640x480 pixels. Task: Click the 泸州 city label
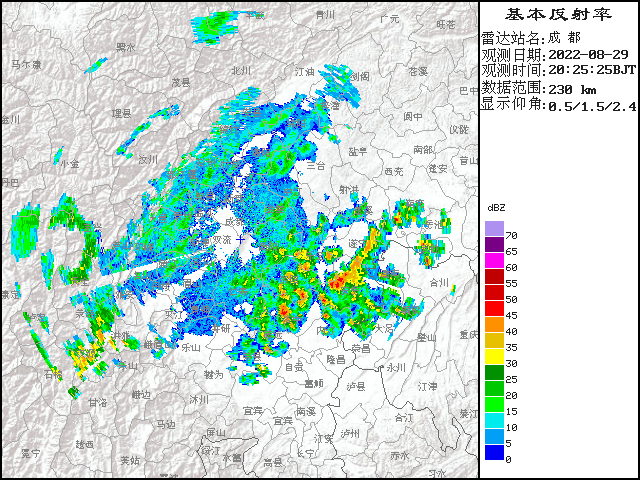click(349, 433)
